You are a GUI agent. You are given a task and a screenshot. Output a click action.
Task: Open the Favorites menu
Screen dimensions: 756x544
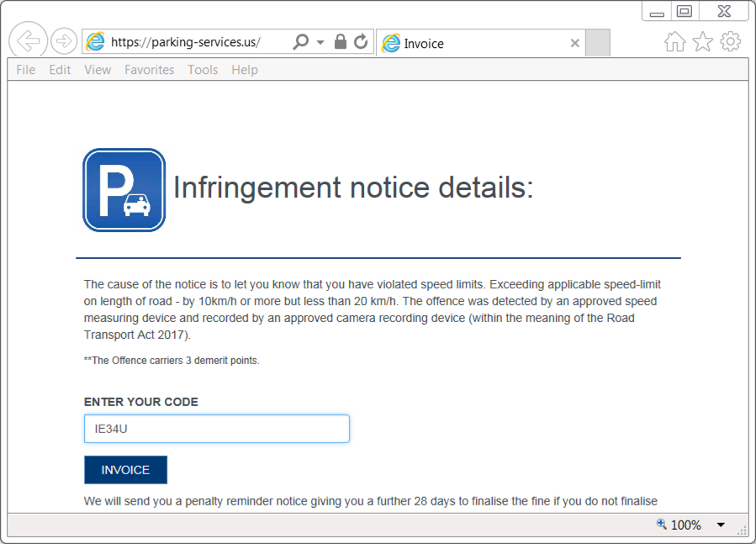coord(150,70)
